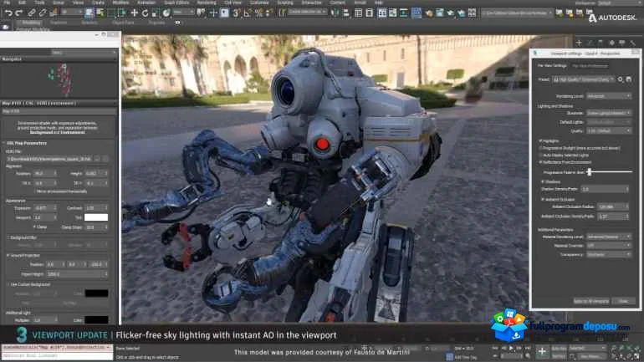Toggle the Reflections From Environment checkbox
The image size is (644, 362).
tap(541, 162)
